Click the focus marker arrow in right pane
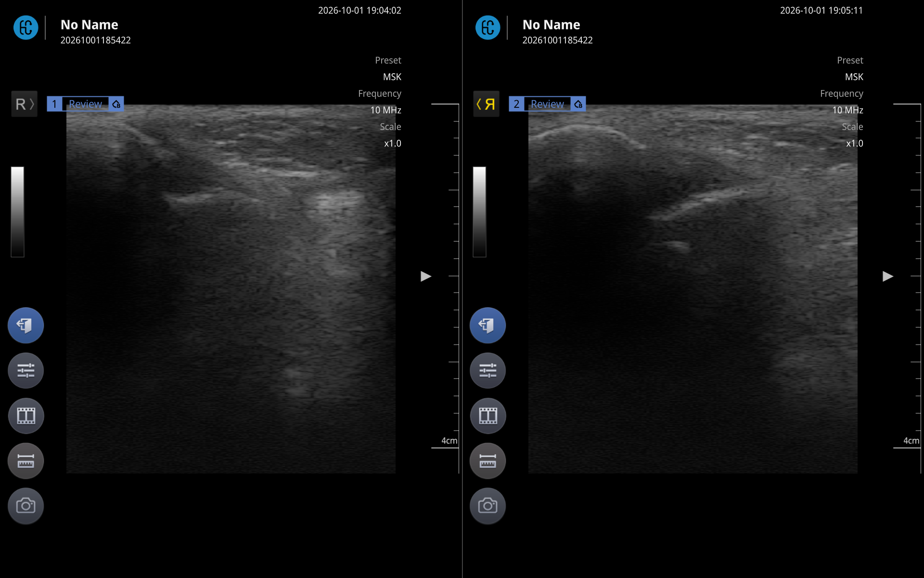924x578 pixels. pyautogui.click(x=887, y=276)
